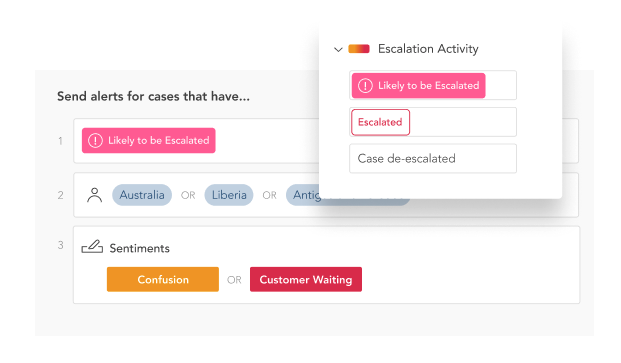Select the Confusion sentiment tag

point(163,279)
